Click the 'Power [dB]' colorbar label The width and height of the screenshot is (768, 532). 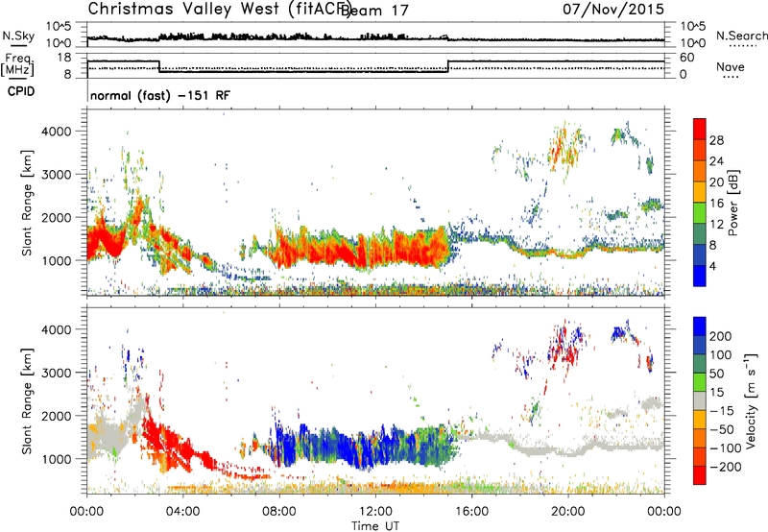[x=732, y=203]
